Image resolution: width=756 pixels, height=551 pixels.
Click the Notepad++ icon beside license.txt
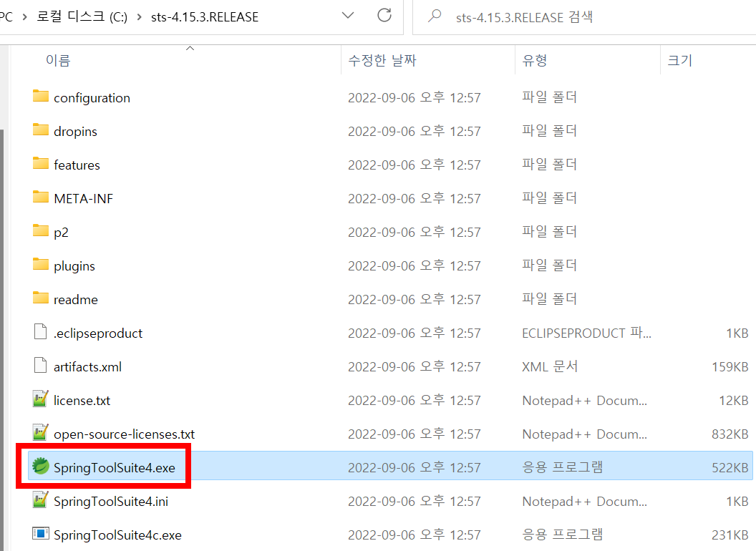coord(39,400)
